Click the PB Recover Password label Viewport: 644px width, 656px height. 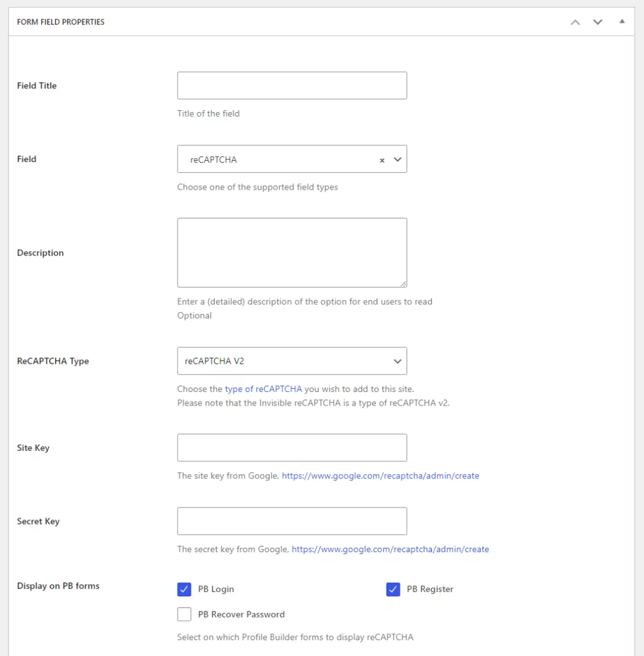241,614
